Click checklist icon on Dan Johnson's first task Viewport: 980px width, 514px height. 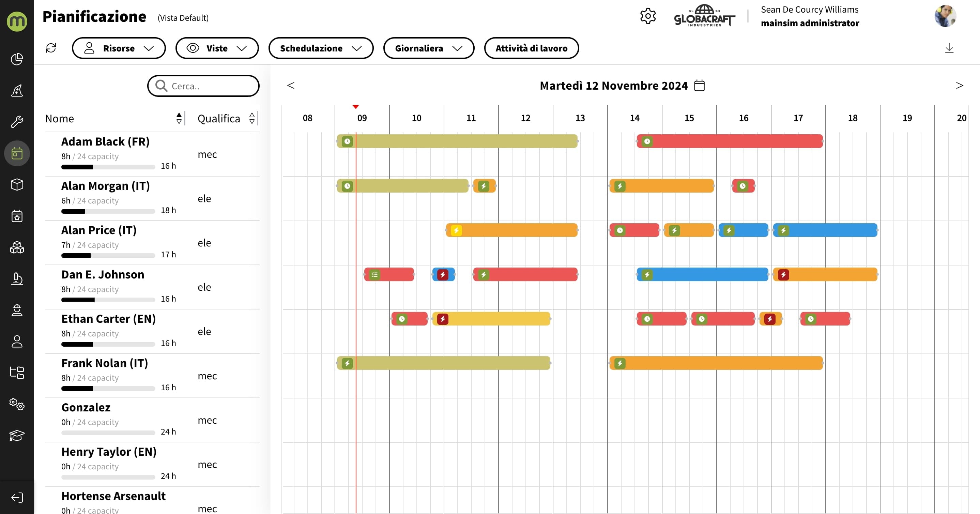tap(374, 274)
